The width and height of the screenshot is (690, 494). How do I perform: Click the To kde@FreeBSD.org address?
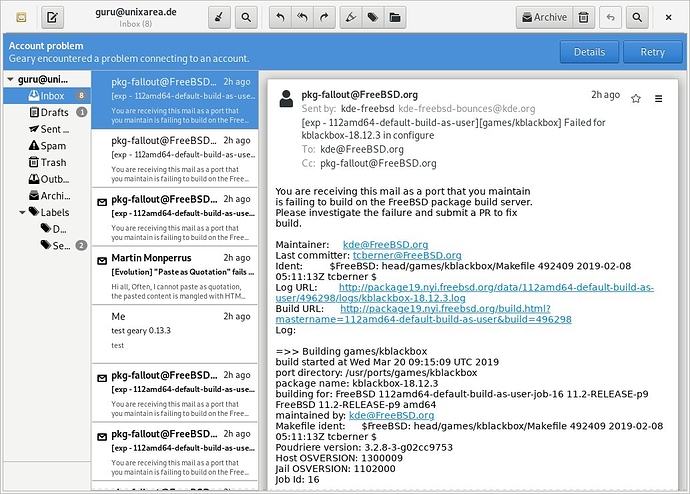[362, 150]
